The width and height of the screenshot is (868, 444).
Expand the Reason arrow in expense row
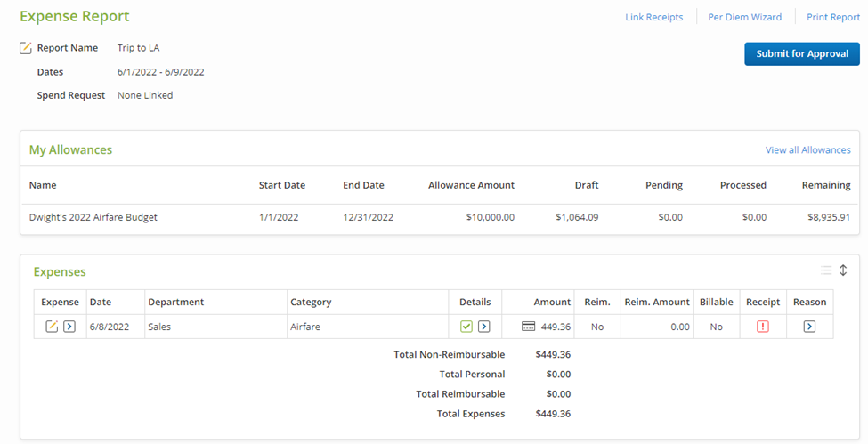click(x=809, y=327)
